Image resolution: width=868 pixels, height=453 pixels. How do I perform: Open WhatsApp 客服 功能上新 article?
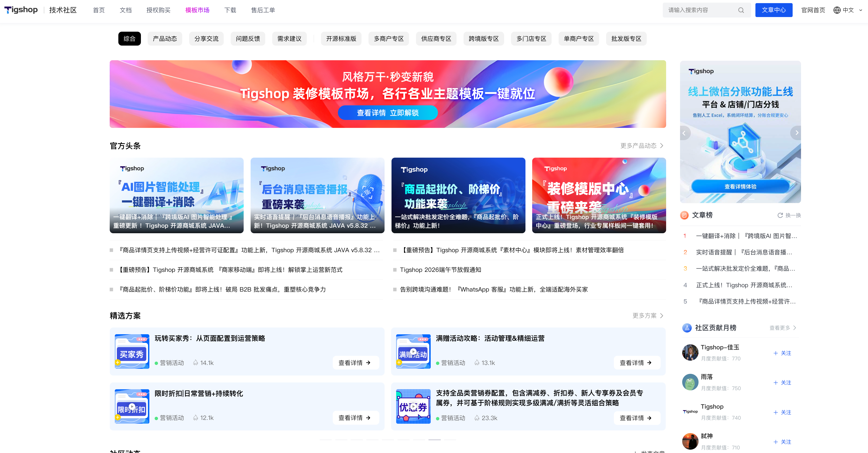494,289
